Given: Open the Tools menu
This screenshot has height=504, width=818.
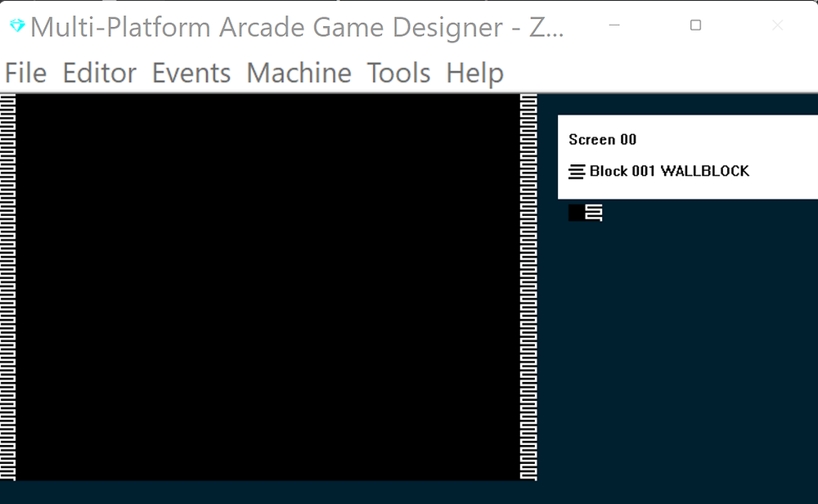Looking at the screenshot, I should pyautogui.click(x=398, y=73).
